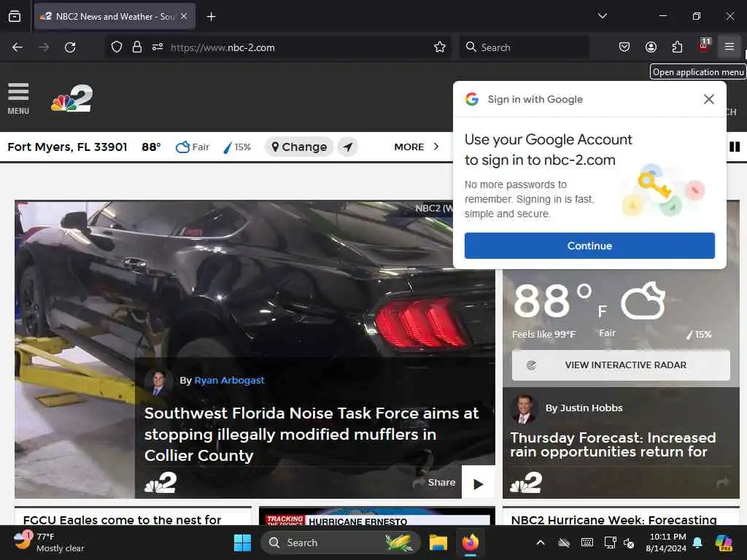Click the Windows taskbar Search box

point(340,542)
